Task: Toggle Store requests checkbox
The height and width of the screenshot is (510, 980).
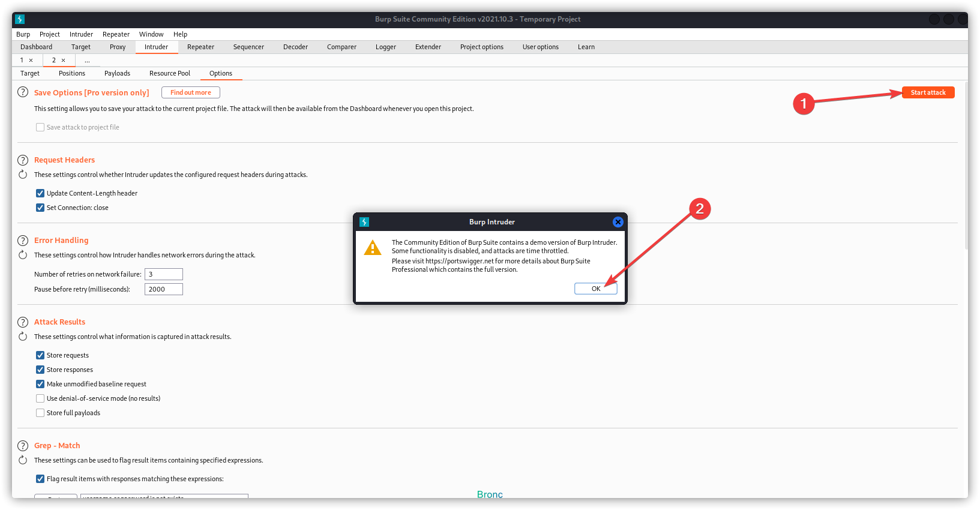Action: (x=40, y=355)
